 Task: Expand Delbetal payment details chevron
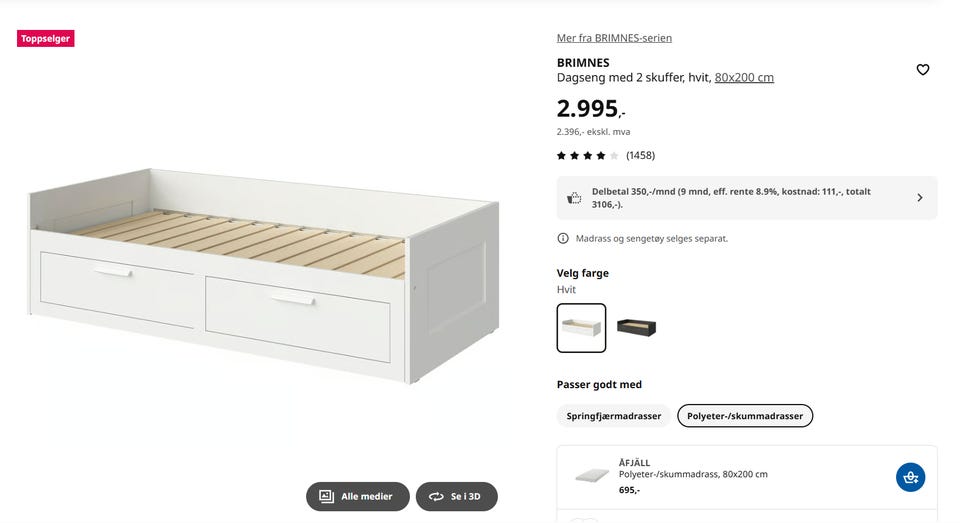click(x=920, y=198)
